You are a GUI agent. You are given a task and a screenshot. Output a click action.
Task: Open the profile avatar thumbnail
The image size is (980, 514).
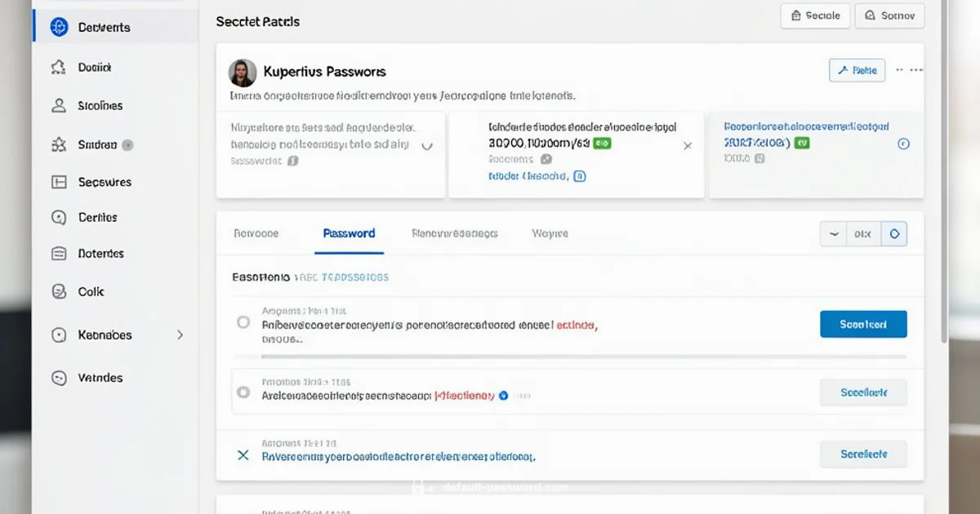pyautogui.click(x=242, y=71)
